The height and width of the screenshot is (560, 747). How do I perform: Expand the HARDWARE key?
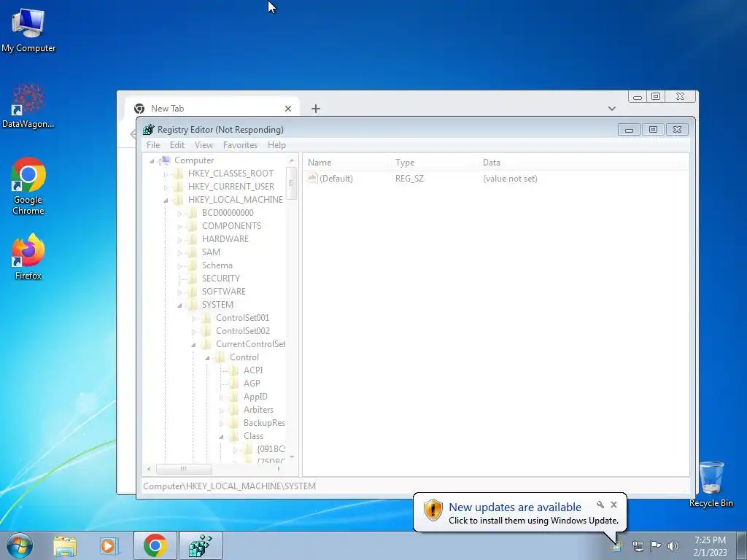179,240
